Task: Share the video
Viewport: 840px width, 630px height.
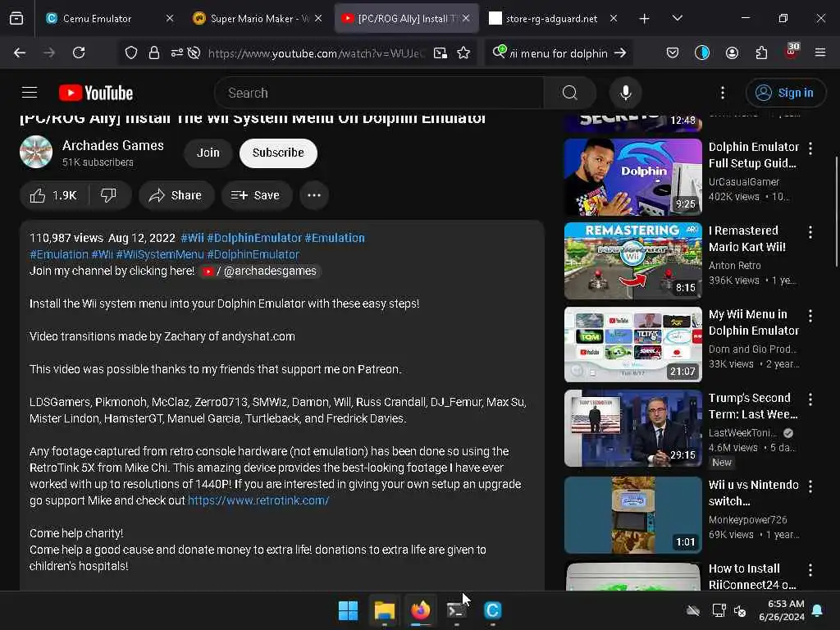Action: (176, 195)
